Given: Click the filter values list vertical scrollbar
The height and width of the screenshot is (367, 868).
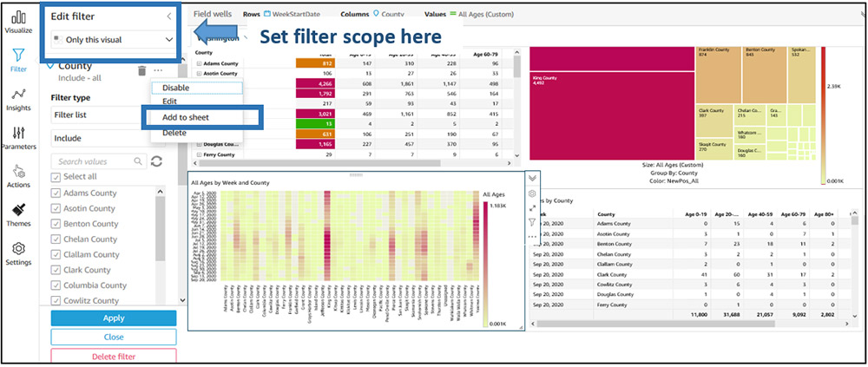Looking at the screenshot, I should [160, 228].
